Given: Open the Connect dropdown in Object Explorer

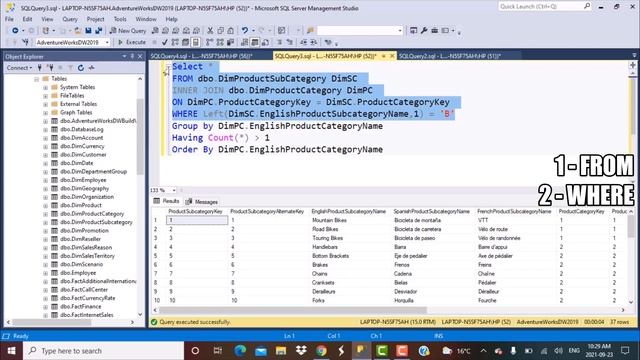Looking at the screenshot, I should (19, 68).
